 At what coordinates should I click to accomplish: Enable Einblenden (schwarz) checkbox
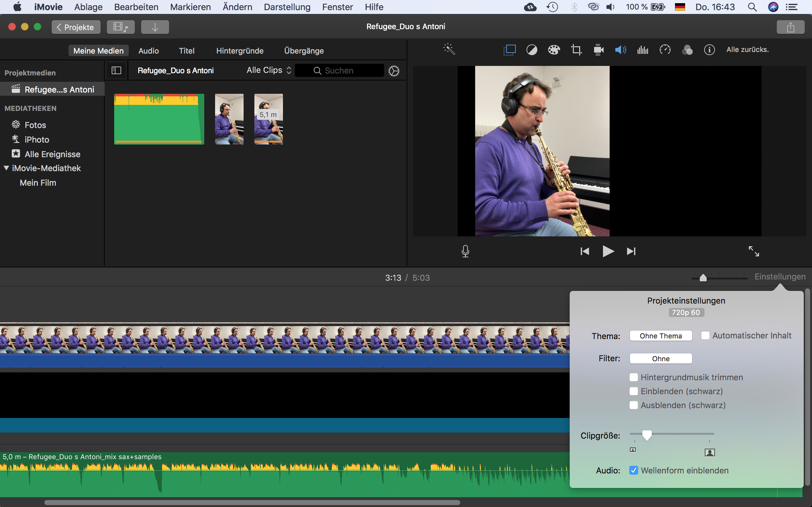coord(633,391)
